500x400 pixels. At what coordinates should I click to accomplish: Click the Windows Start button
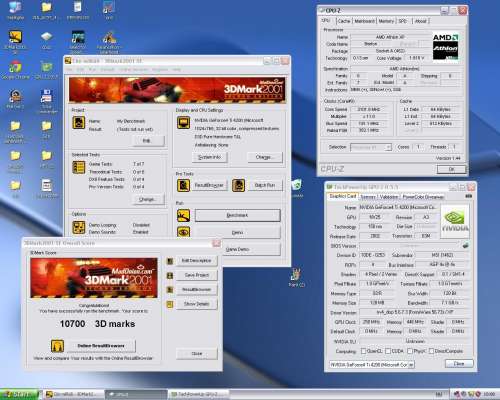(19, 395)
